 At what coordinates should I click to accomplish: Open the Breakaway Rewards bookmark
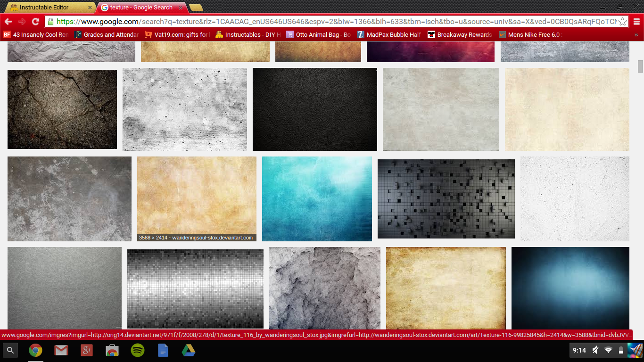[460, 35]
